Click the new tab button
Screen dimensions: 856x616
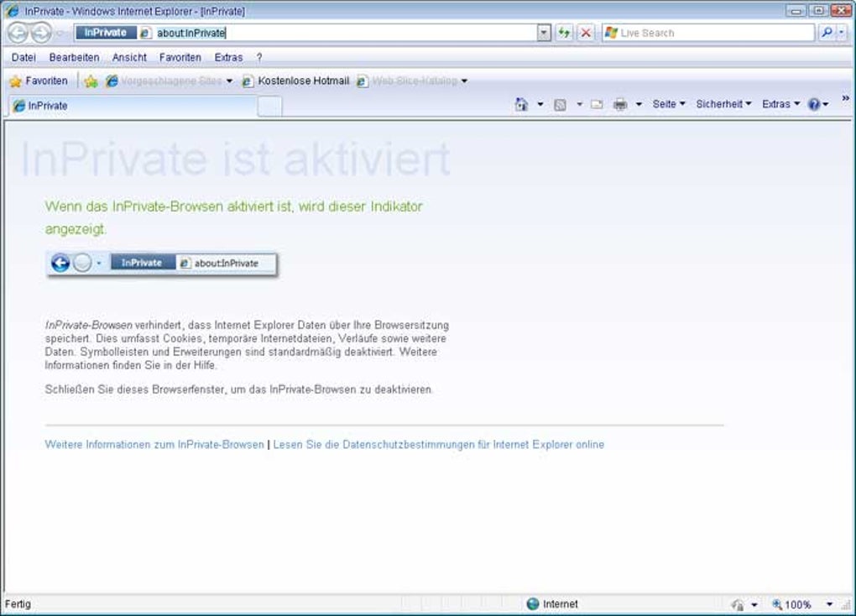(269, 106)
